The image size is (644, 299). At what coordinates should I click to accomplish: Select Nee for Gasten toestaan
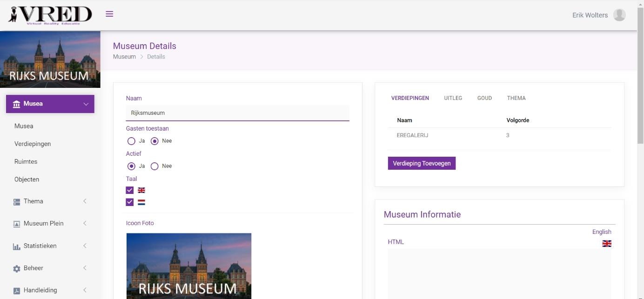pyautogui.click(x=154, y=141)
